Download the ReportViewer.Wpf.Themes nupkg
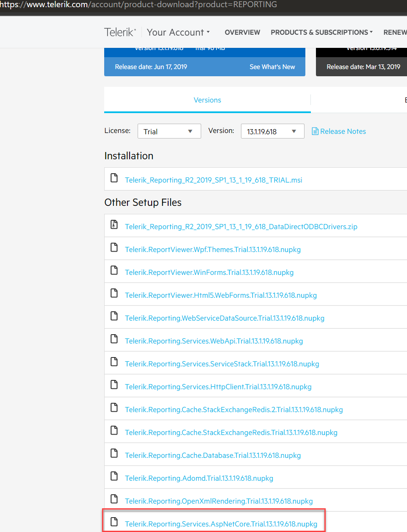The width and height of the screenshot is (407, 532). [x=213, y=249]
